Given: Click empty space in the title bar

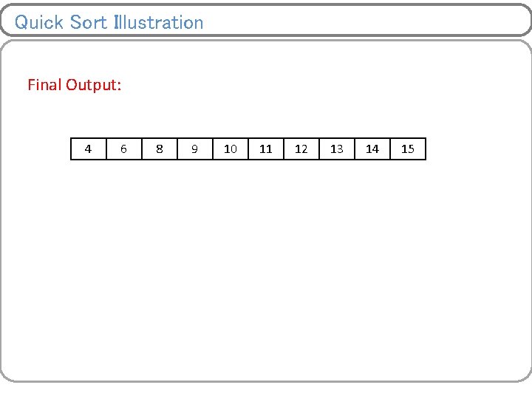Looking at the screenshot, I should [369, 21].
